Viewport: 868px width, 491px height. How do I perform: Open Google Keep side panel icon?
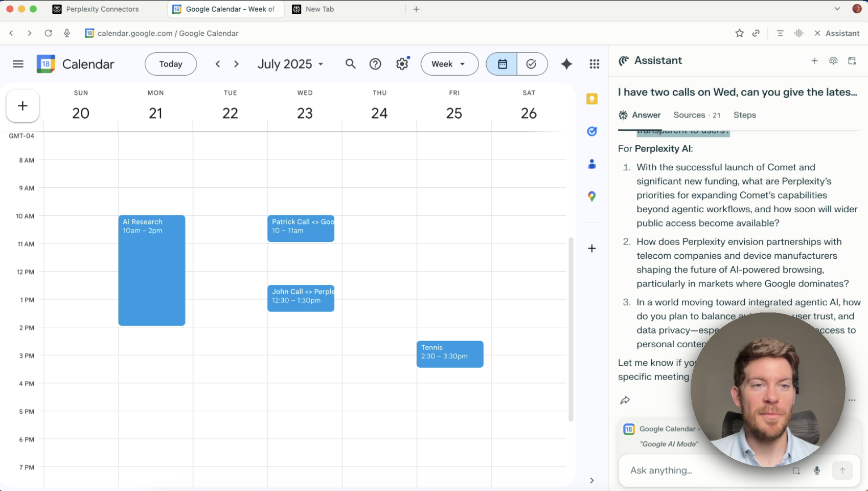point(592,99)
